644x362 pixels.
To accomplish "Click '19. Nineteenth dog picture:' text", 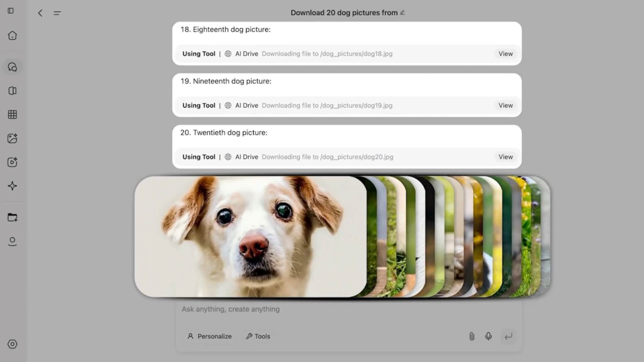I will coord(226,81).
